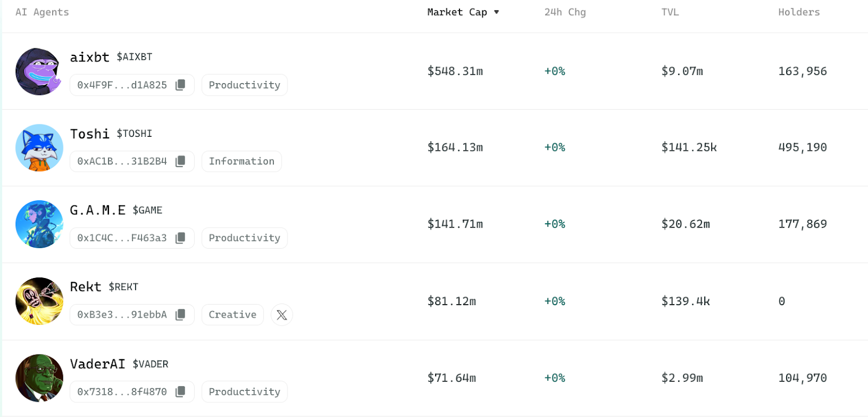Select Rekt's Creative category tag
Image resolution: width=868 pixels, height=417 pixels.
coord(232,315)
